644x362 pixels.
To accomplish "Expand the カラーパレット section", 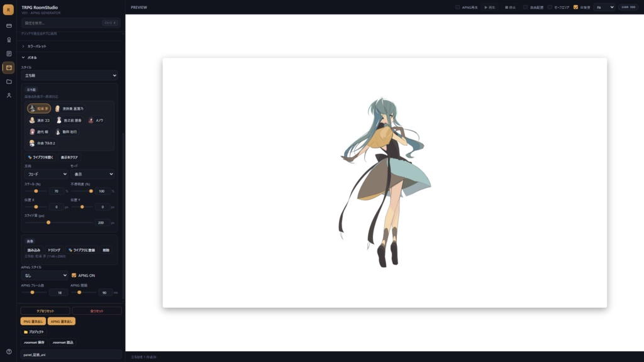I will coord(36,47).
